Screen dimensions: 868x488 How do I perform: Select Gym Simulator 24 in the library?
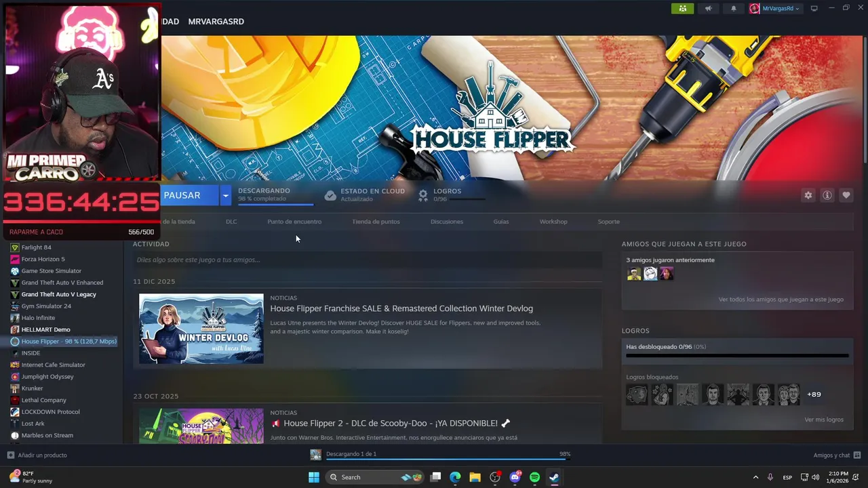(x=46, y=306)
